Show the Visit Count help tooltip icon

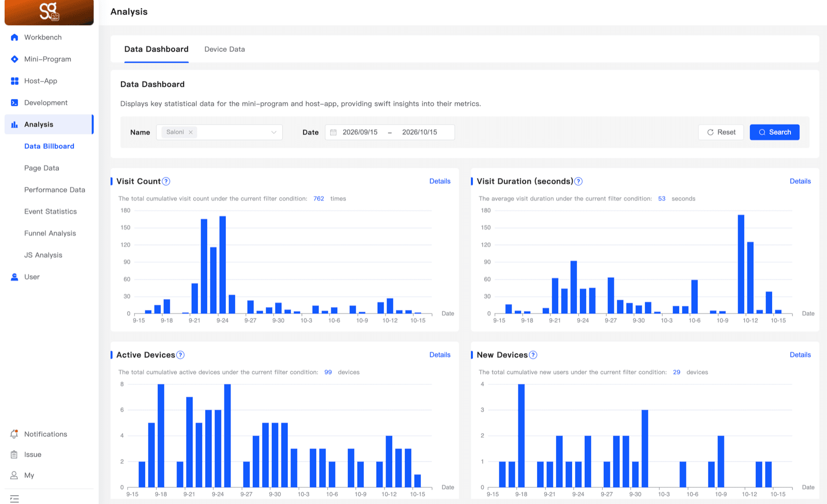(x=166, y=181)
